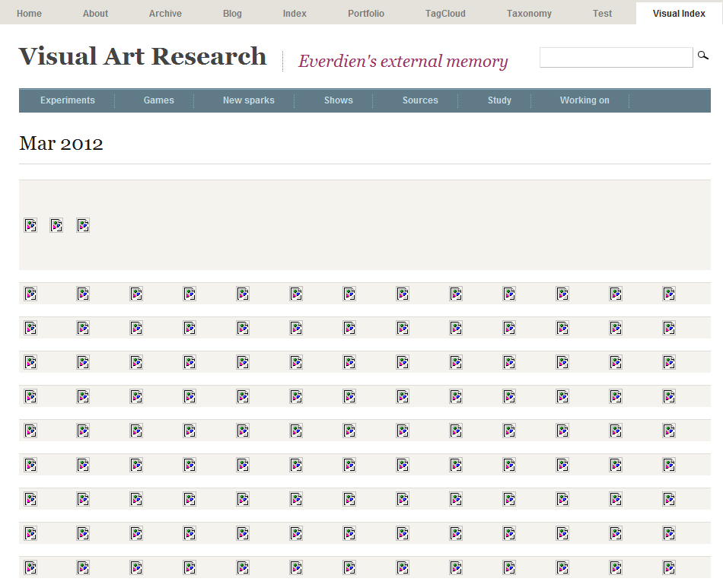Open the Test tab
The image size is (723, 588).
[602, 14]
